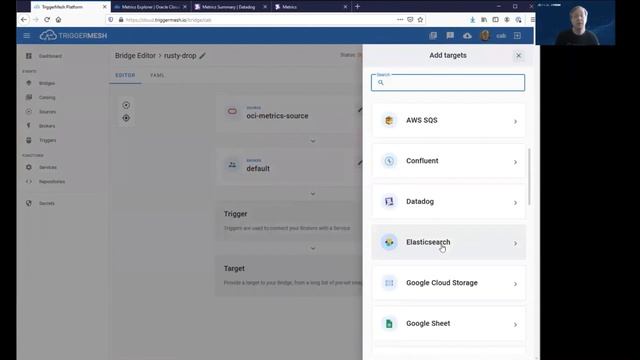Reload the page in browser
Image resolution: width=640 pixels, height=360 pixels.
(x=47, y=20)
